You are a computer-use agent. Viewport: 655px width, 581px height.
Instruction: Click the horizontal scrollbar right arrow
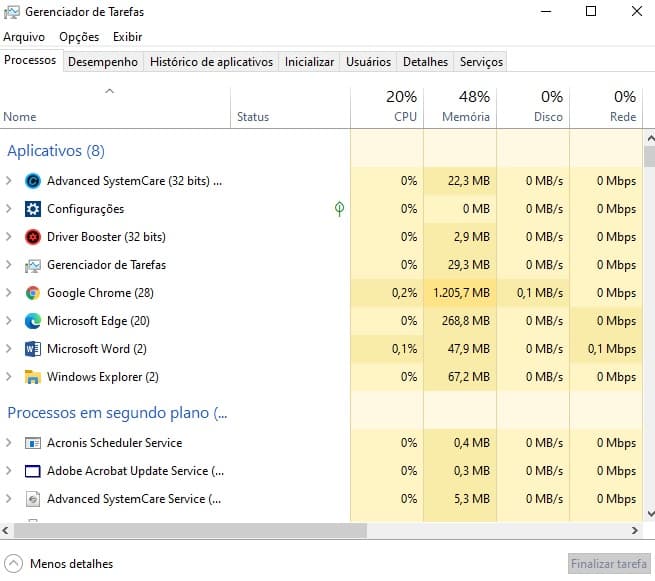(x=635, y=530)
